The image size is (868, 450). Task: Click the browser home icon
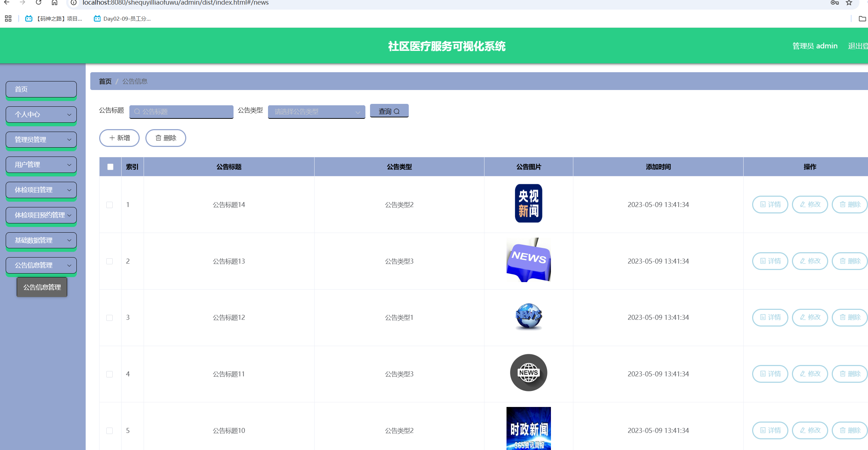click(54, 2)
